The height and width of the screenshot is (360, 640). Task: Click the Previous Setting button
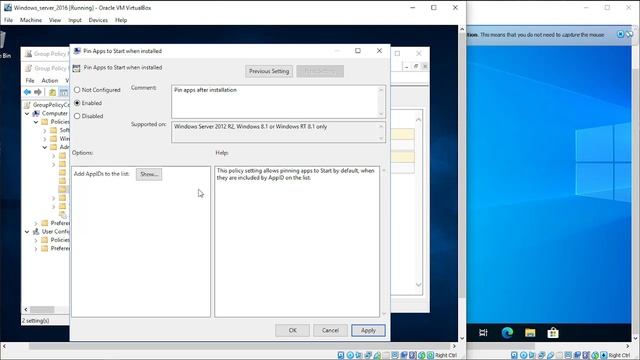(x=269, y=71)
